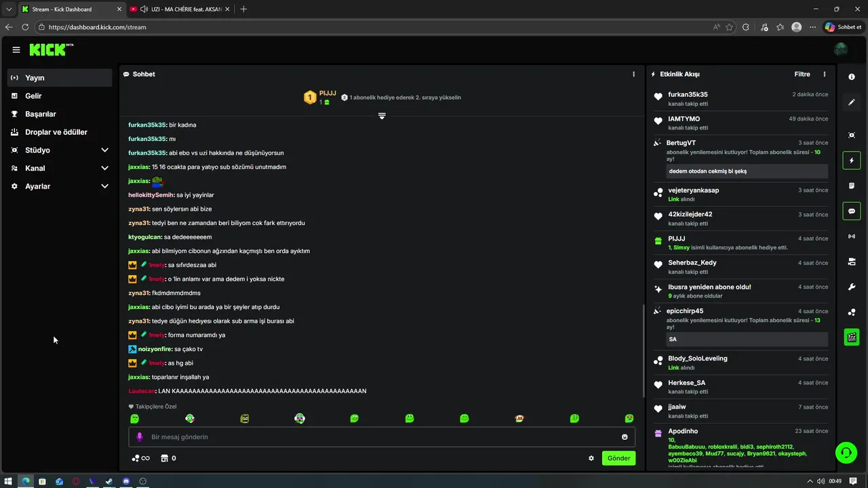This screenshot has width=868, height=488.
Task: Toggle the lightning activity feed icon
Action: click(x=852, y=161)
